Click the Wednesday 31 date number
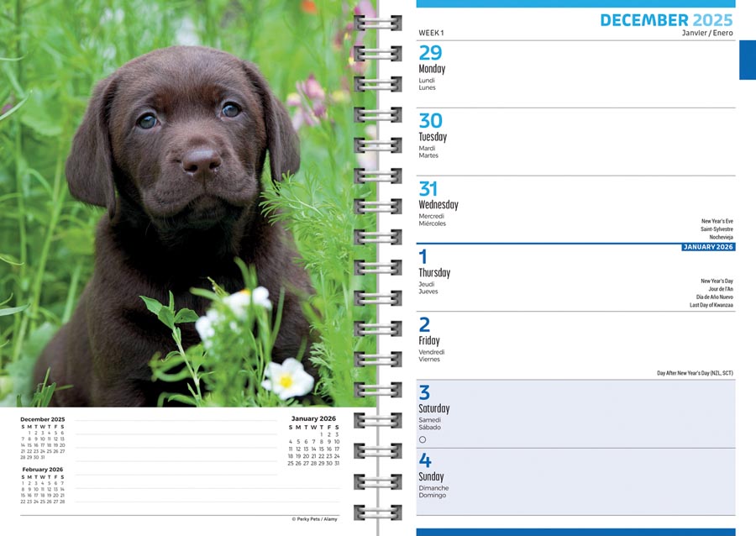Screen dimensions: 756x536 (x=428, y=188)
